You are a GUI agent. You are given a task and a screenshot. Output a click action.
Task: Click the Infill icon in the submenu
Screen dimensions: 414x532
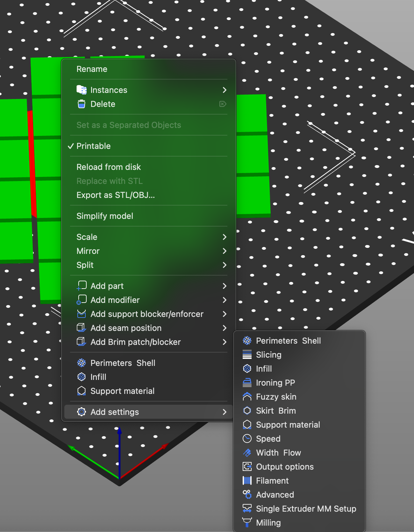click(247, 368)
